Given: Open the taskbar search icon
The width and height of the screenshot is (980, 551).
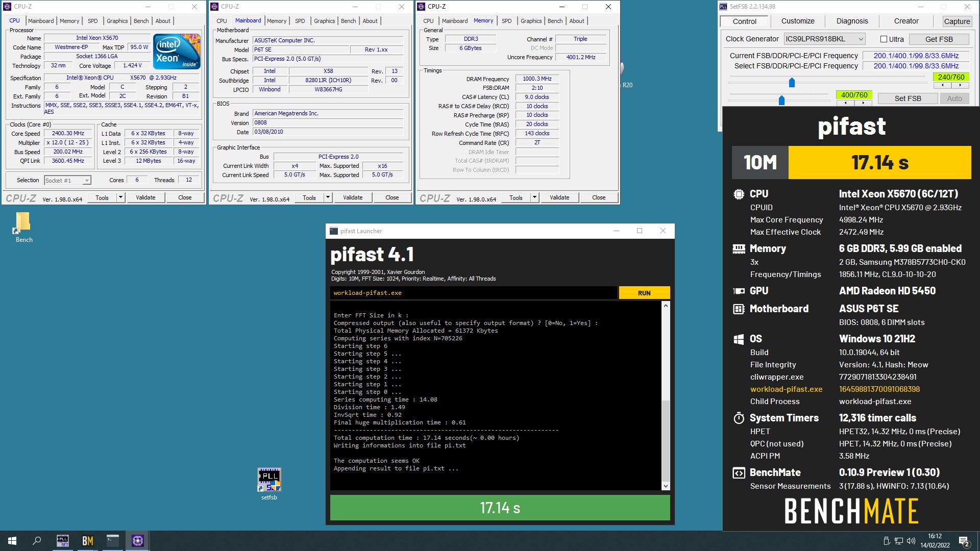Looking at the screenshot, I should 37,541.
